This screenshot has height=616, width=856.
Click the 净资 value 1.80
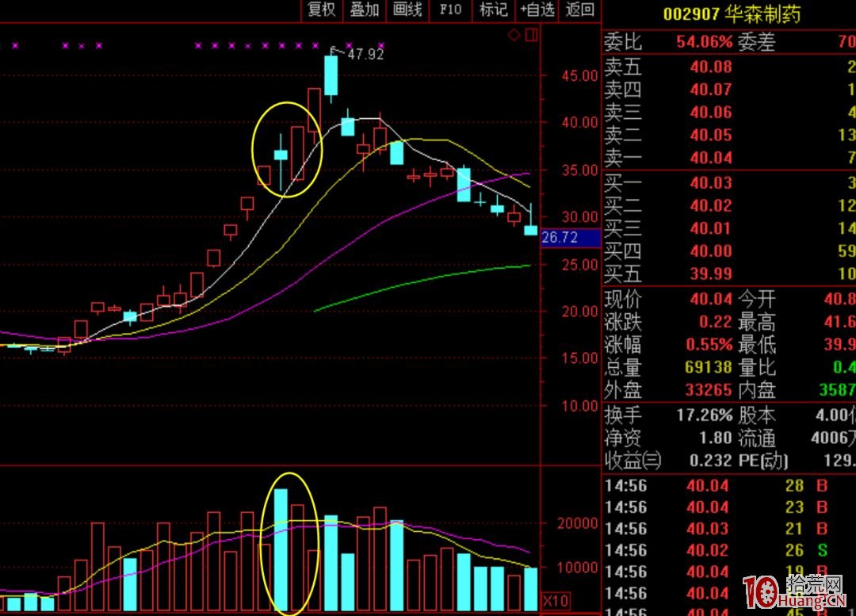715,438
